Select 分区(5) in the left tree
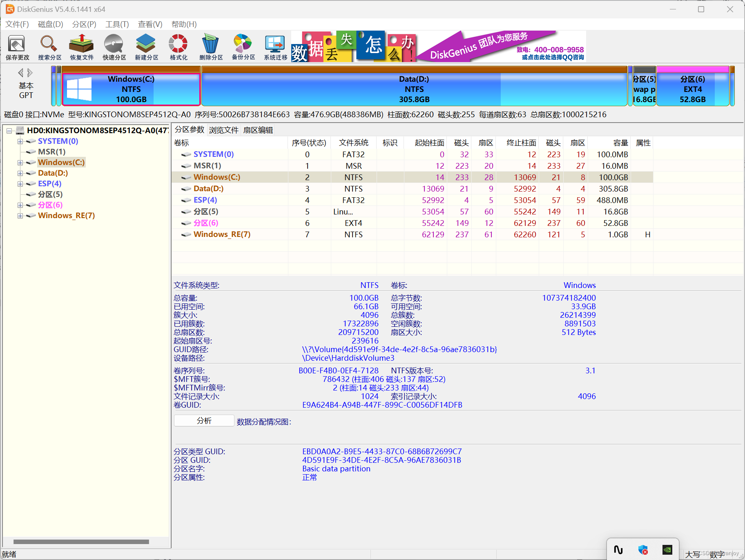 click(50, 194)
